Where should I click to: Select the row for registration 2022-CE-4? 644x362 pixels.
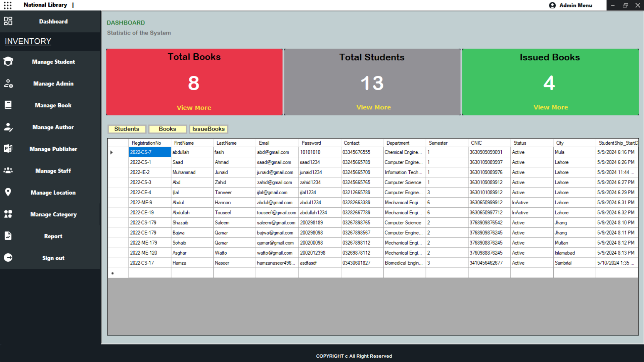click(x=149, y=192)
